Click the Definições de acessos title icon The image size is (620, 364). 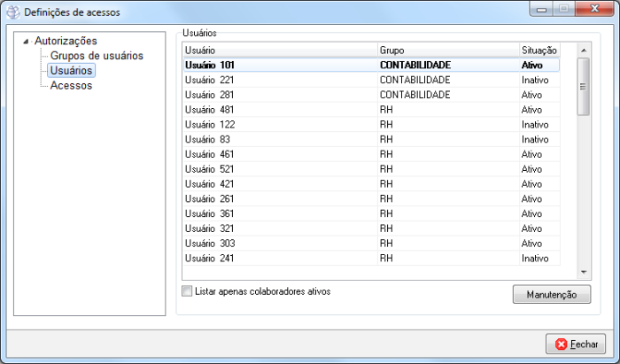[12, 12]
